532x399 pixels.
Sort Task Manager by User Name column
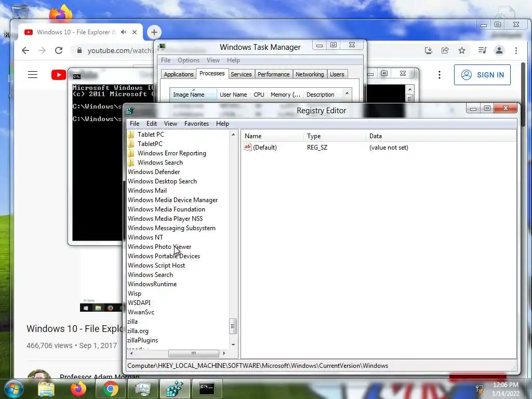(233, 95)
